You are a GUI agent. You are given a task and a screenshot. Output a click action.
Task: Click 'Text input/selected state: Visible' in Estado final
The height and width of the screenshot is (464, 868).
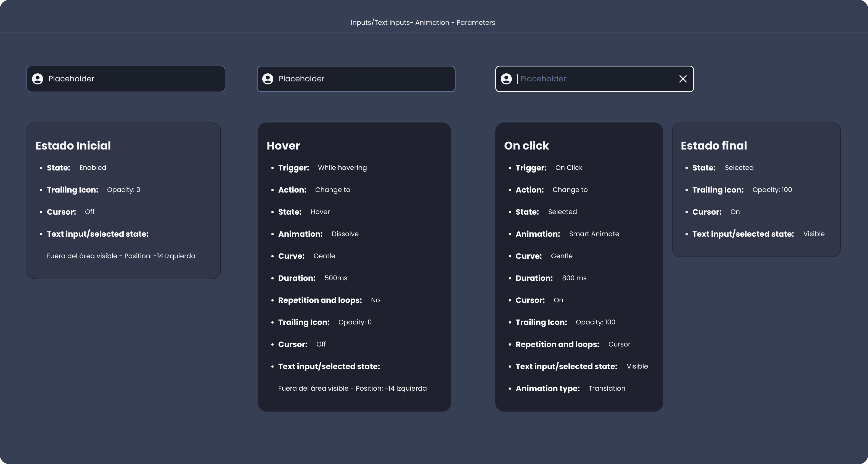pyautogui.click(x=758, y=234)
